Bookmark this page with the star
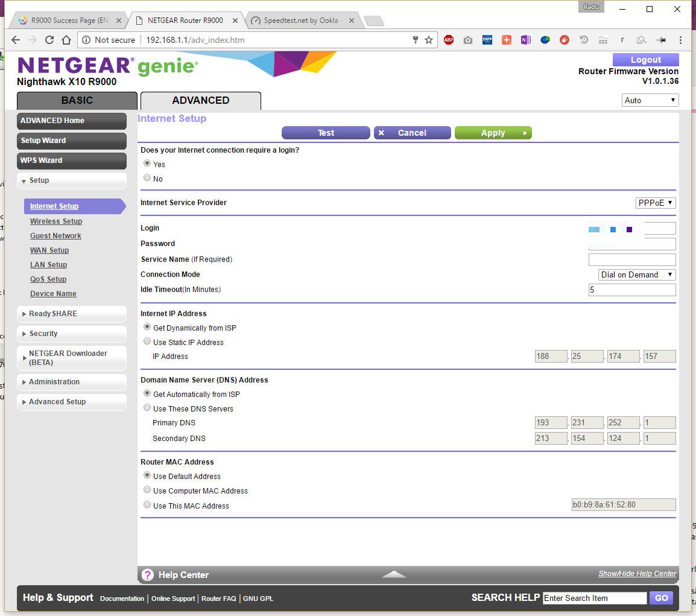The height and width of the screenshot is (616, 696). pyautogui.click(x=429, y=40)
